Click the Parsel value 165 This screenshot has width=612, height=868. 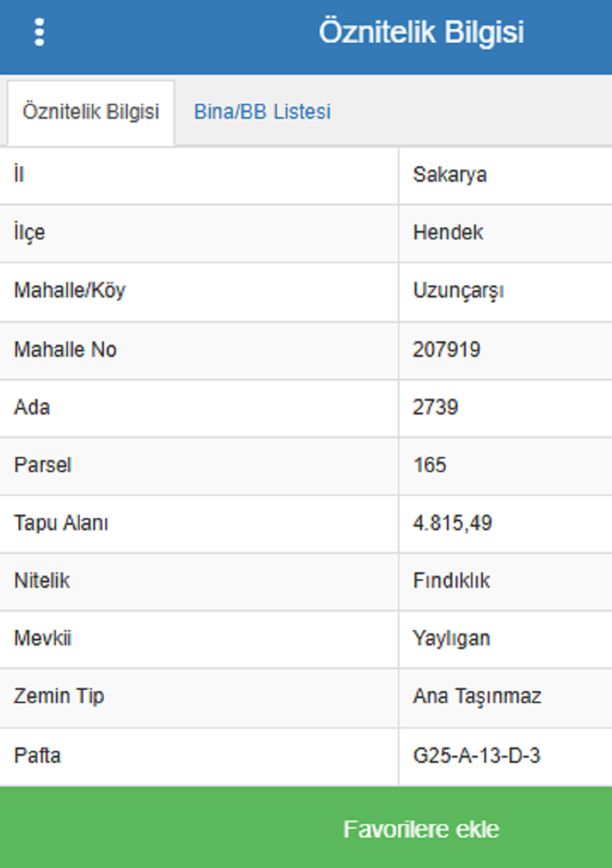(430, 465)
